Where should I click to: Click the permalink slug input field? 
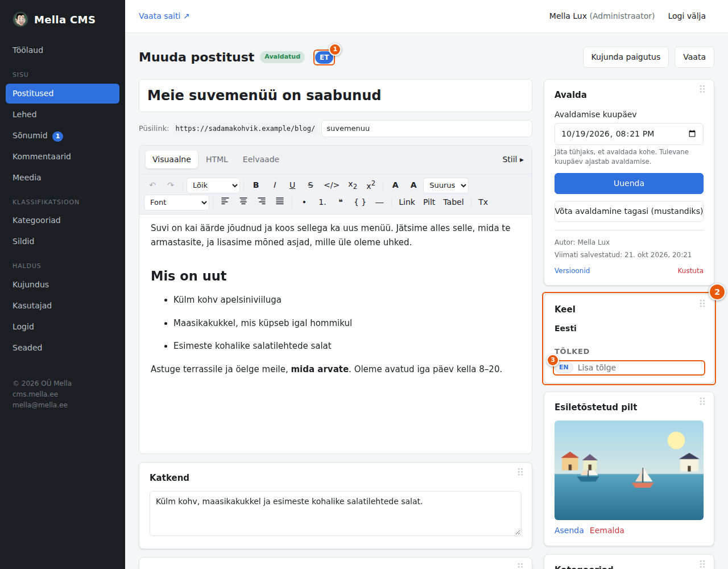(x=427, y=129)
